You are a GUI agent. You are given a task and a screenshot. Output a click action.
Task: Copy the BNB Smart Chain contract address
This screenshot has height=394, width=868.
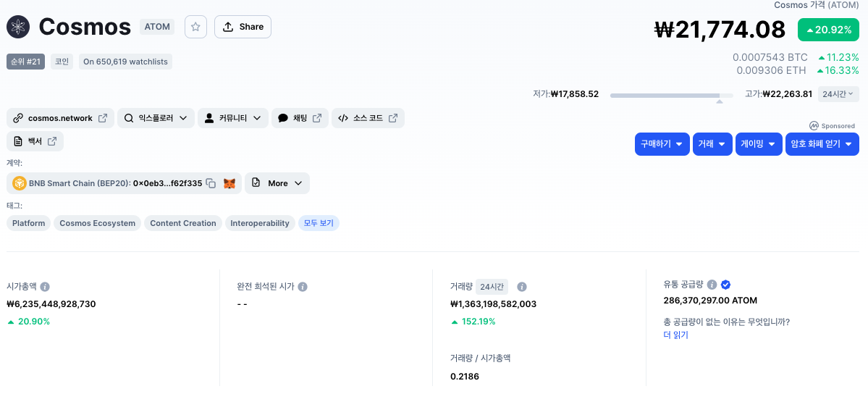click(211, 183)
